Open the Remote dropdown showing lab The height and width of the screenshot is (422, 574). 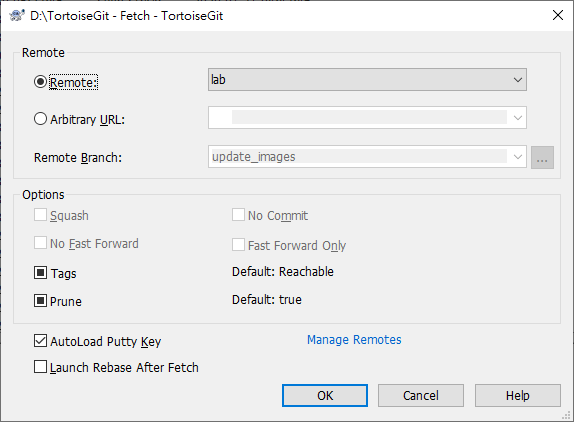coord(367,79)
